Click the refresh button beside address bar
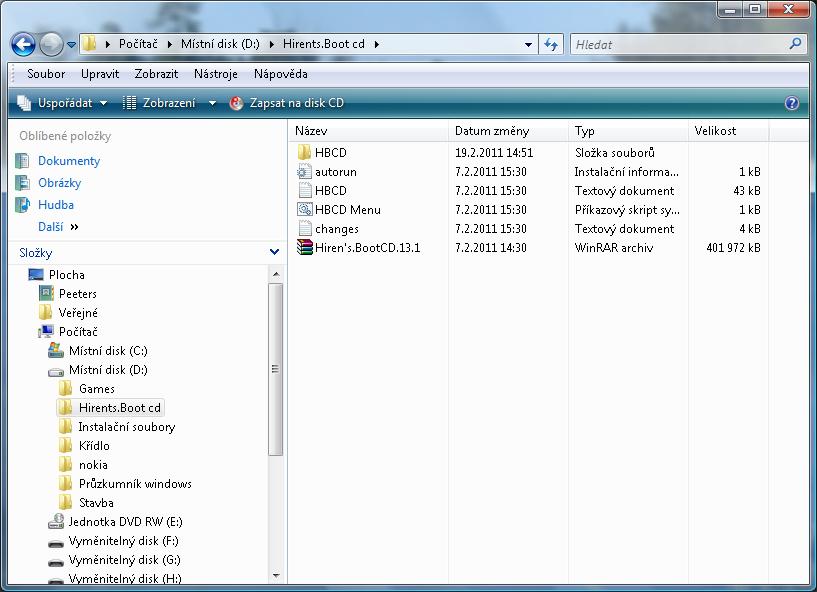Viewport: 817px width, 592px height. coord(551,44)
